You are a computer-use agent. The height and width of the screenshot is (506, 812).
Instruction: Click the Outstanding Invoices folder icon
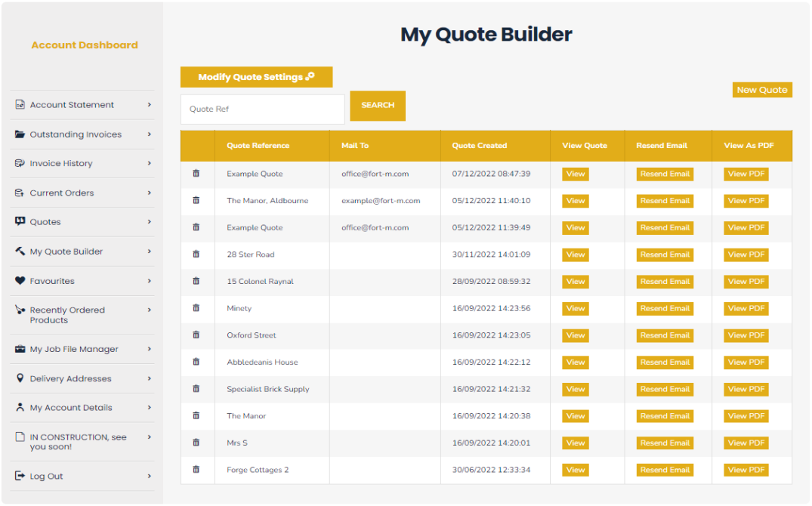[x=20, y=134]
